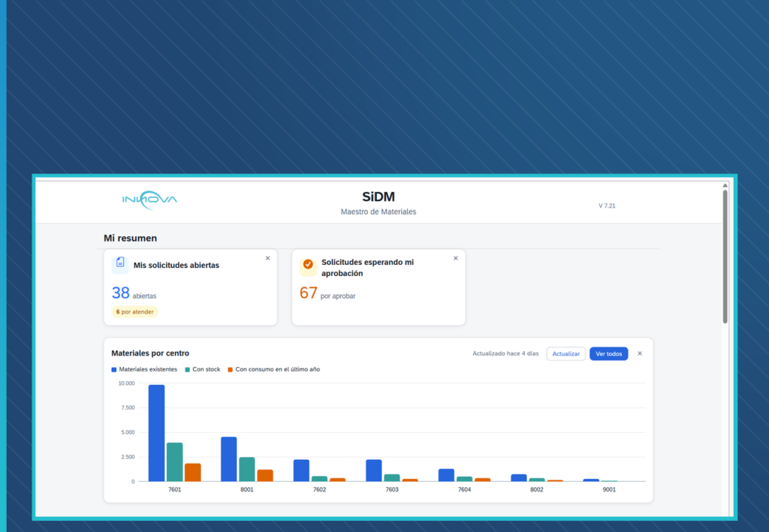Click the INMOVA logo
Viewport: 769px width, 532px height.
[149, 200]
